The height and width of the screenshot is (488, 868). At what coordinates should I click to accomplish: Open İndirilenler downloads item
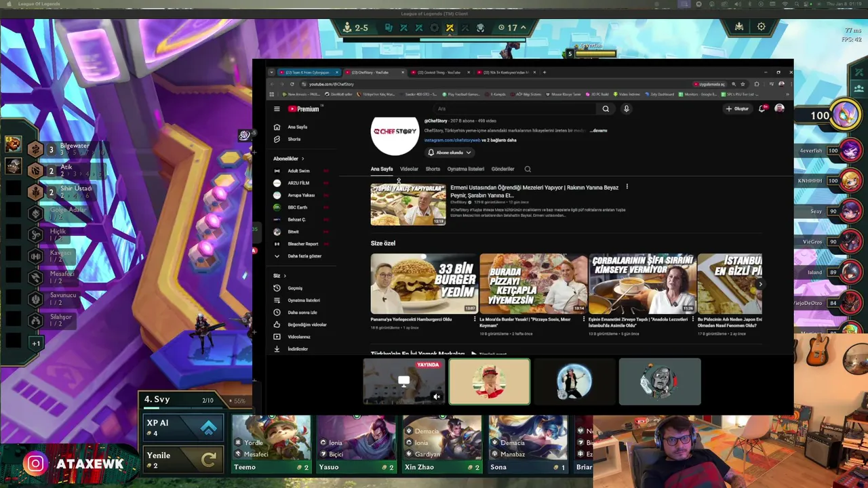[297, 349]
